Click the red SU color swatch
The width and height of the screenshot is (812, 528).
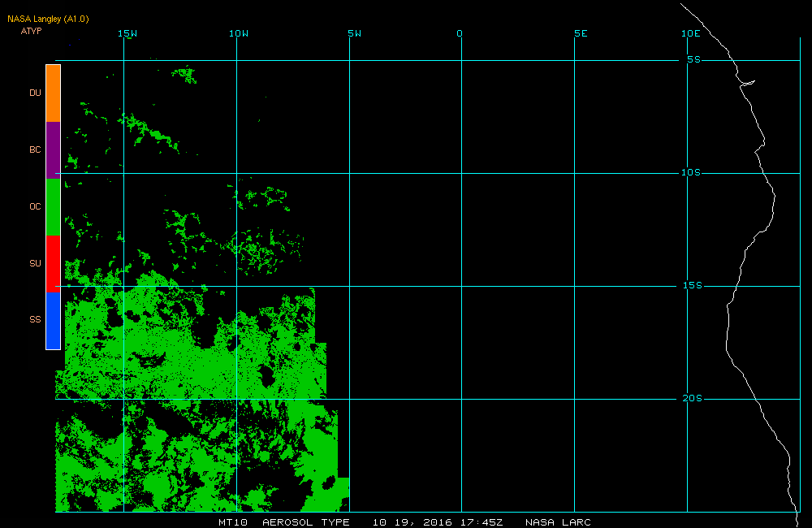click(x=54, y=264)
